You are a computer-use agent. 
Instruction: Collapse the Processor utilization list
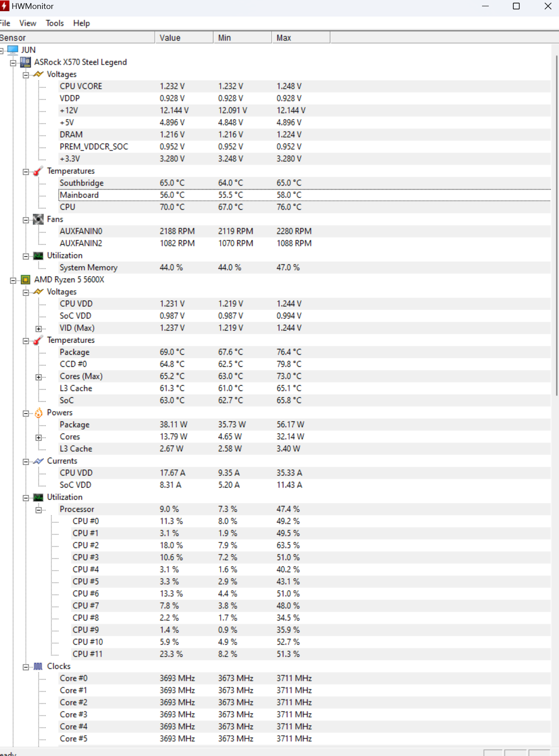tap(38, 510)
